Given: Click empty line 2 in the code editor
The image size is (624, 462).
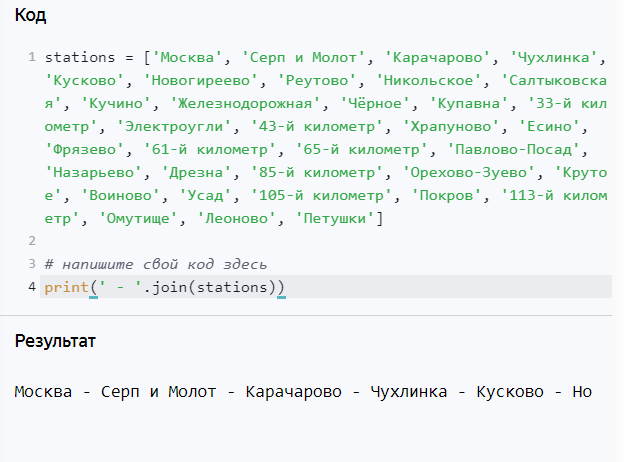Looking at the screenshot, I should pos(326,241).
